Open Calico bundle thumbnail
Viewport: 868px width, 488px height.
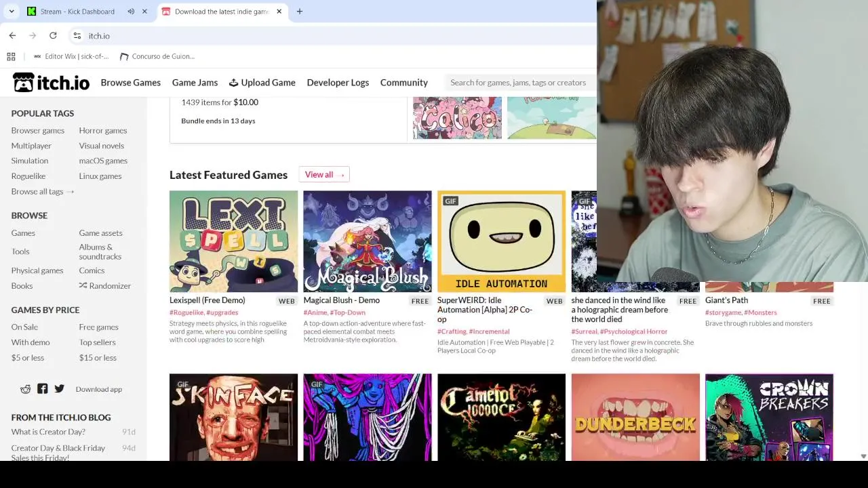tap(457, 118)
